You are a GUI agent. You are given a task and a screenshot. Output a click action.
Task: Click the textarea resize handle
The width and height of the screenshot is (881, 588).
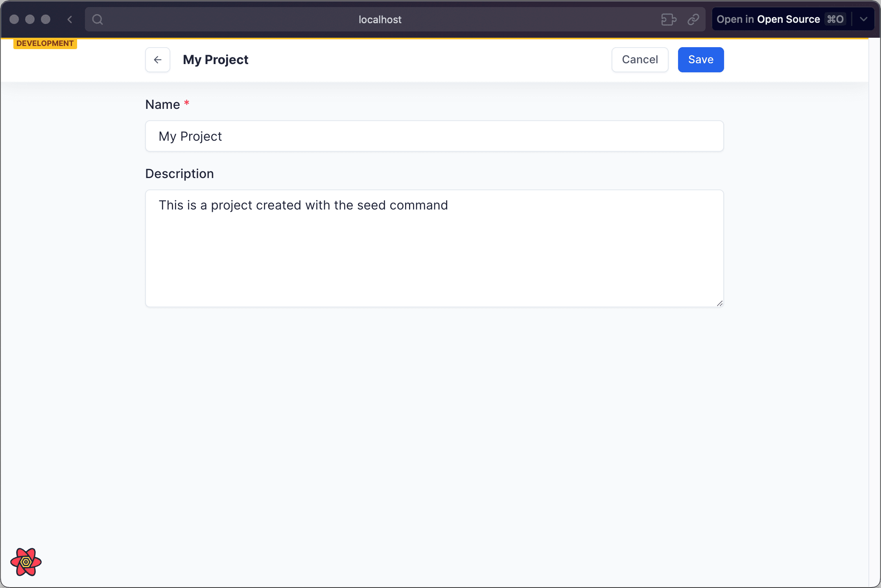point(720,303)
